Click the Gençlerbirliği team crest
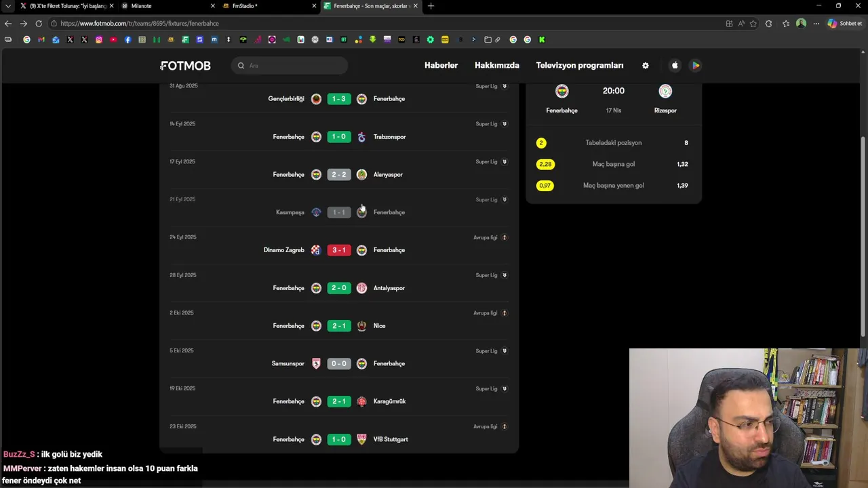Viewport: 868px width, 488px height. point(316,99)
